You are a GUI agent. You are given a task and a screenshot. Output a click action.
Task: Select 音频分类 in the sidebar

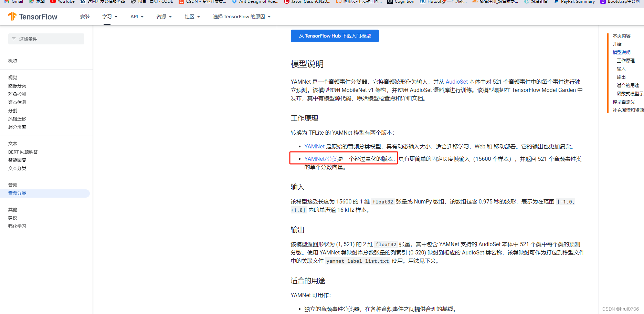(x=45, y=193)
